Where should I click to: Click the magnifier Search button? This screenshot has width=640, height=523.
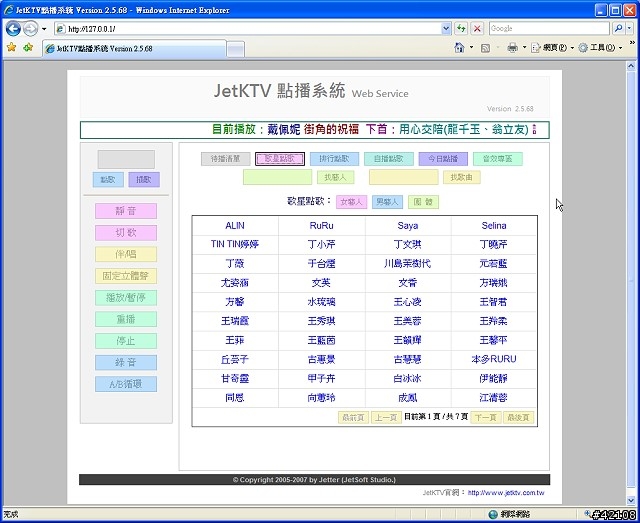[x=618, y=29]
